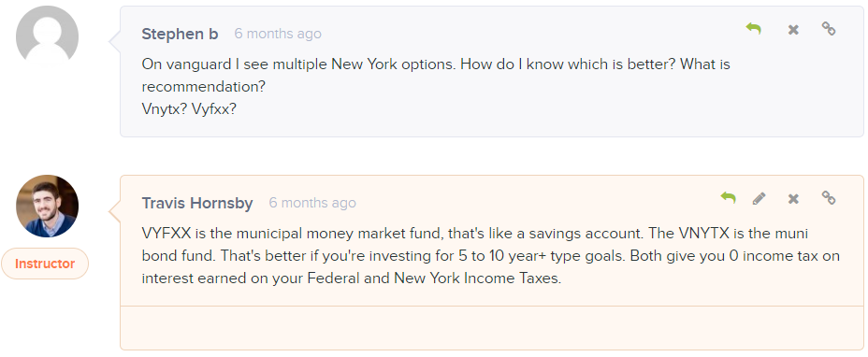Click the Stephen b author name

[x=180, y=34]
